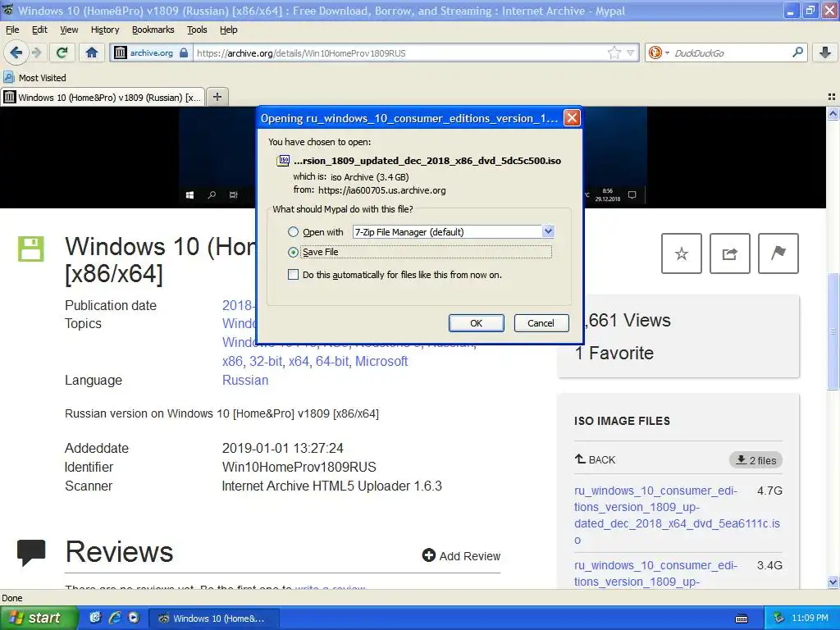Bookmark this page with the star icon
This screenshot has width=840, height=630.
(x=614, y=52)
